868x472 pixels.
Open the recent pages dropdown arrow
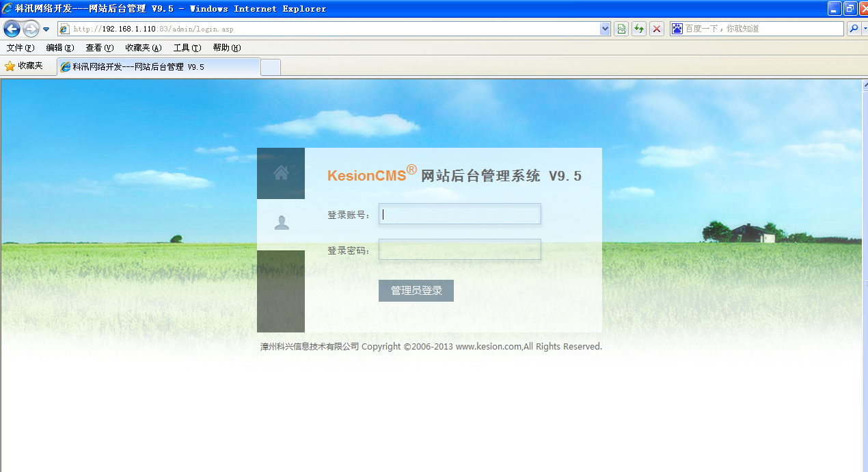[x=46, y=29]
